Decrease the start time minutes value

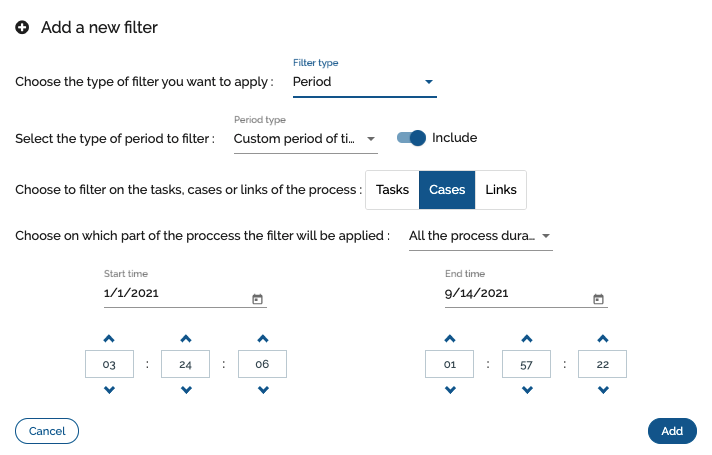186,390
